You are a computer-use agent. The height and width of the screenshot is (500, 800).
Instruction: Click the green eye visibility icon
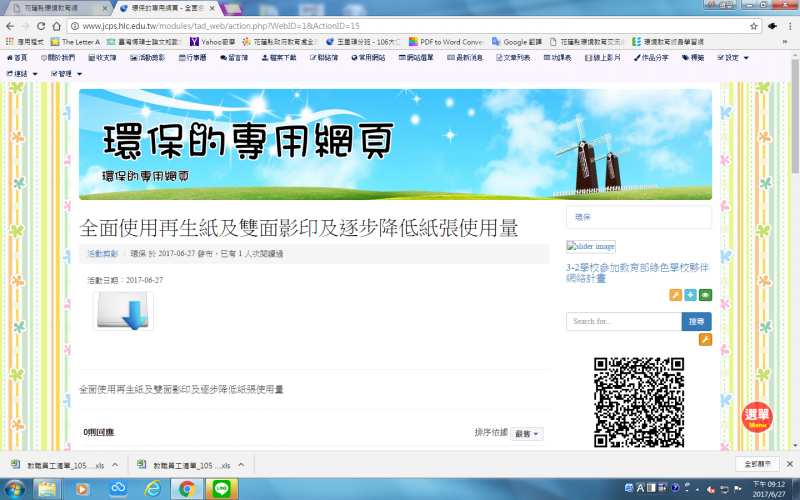(x=705, y=295)
